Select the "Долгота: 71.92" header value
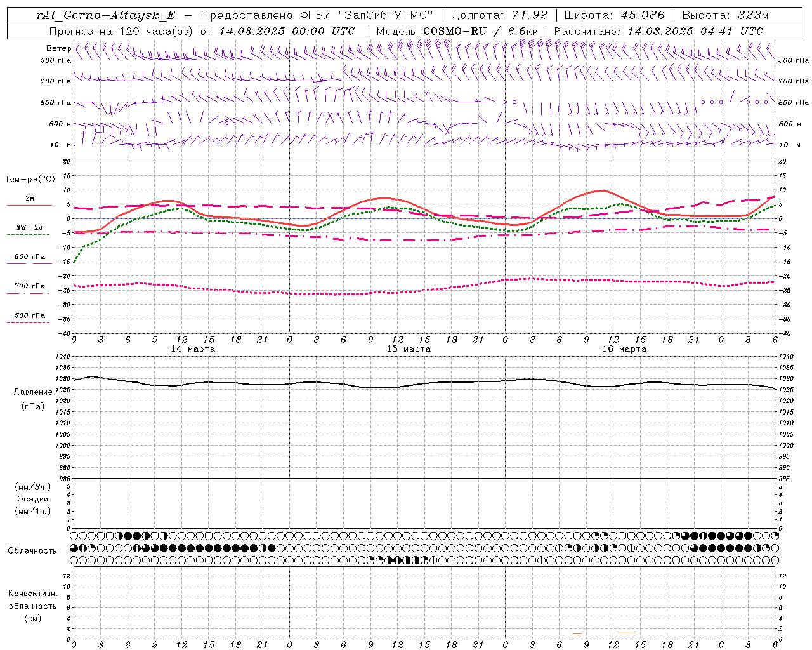Screen dimensions: 812x650 [499, 15]
